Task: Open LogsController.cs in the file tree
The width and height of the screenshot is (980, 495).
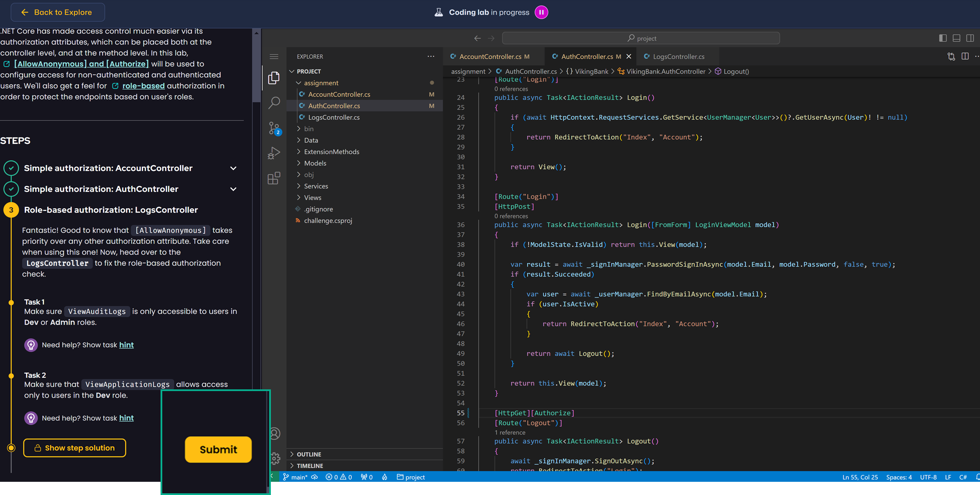Action: click(x=333, y=117)
